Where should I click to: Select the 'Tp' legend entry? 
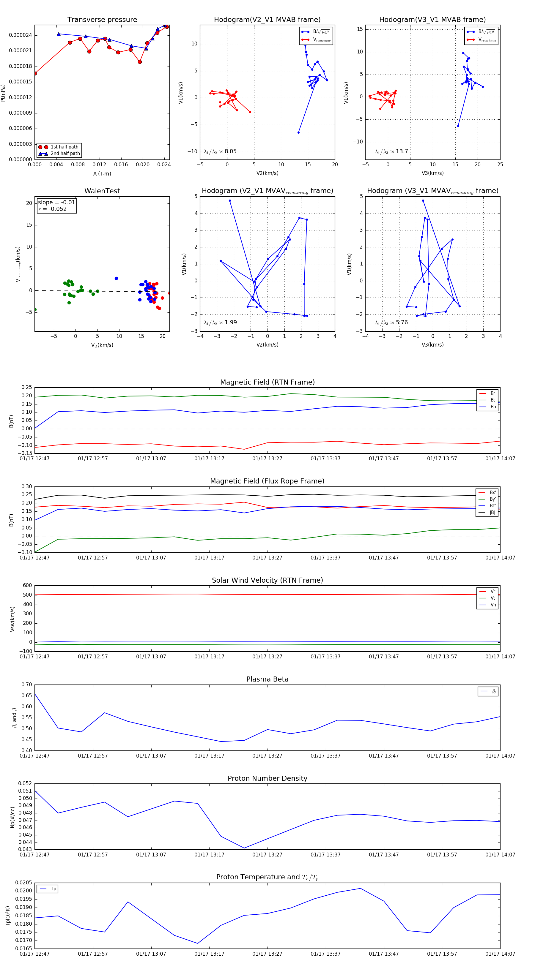pyautogui.click(x=48, y=889)
